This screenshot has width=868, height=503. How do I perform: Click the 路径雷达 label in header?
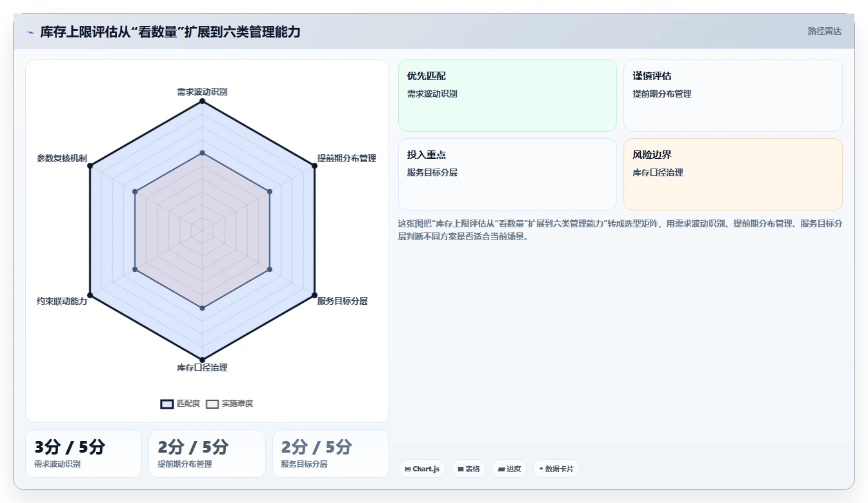824,31
